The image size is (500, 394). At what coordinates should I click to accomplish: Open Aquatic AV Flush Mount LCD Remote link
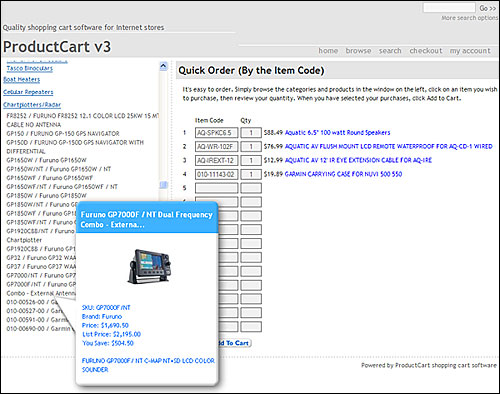click(x=388, y=146)
